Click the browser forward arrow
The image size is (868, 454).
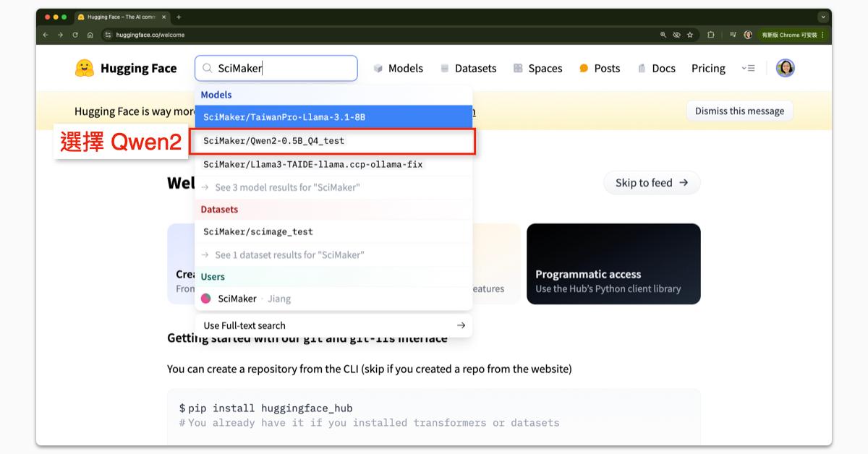point(60,35)
